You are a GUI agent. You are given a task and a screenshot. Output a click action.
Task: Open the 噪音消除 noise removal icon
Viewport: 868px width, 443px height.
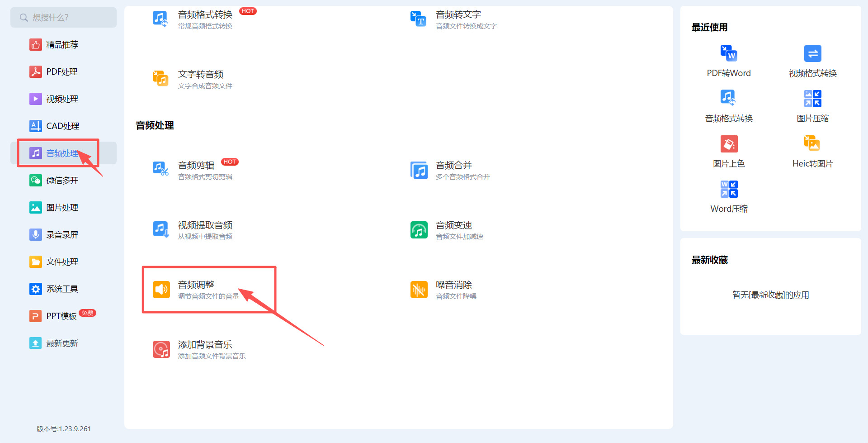(x=419, y=289)
